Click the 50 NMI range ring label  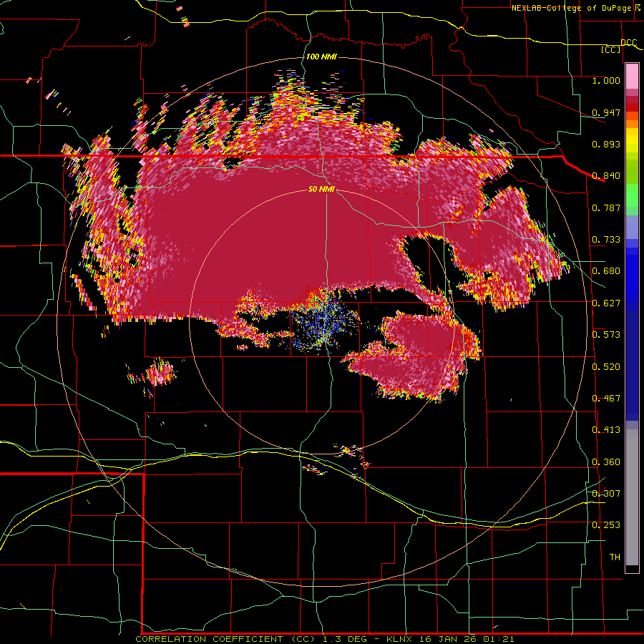click(321, 190)
